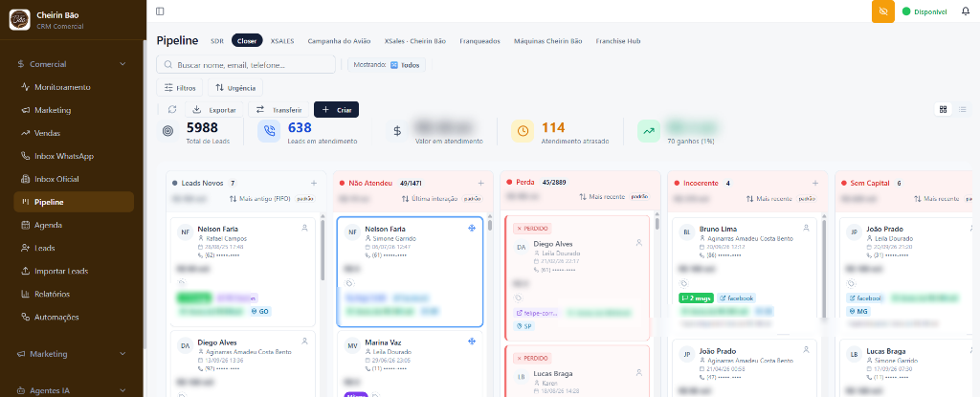
Task: Click the GO state tag on Nelson Faria
Action: pyautogui.click(x=260, y=311)
